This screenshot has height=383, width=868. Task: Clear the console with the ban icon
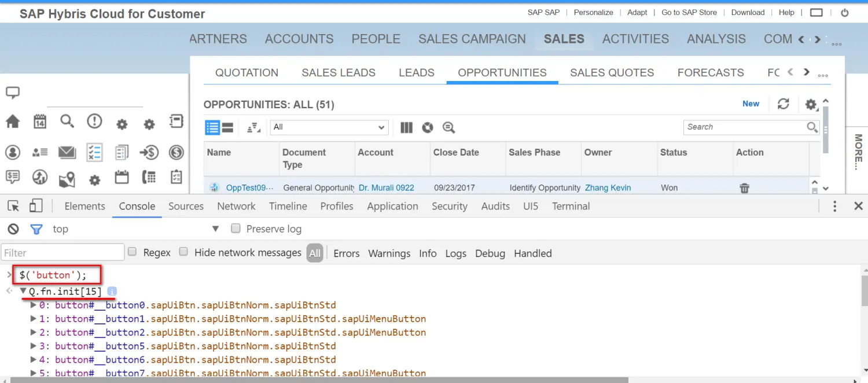13,229
